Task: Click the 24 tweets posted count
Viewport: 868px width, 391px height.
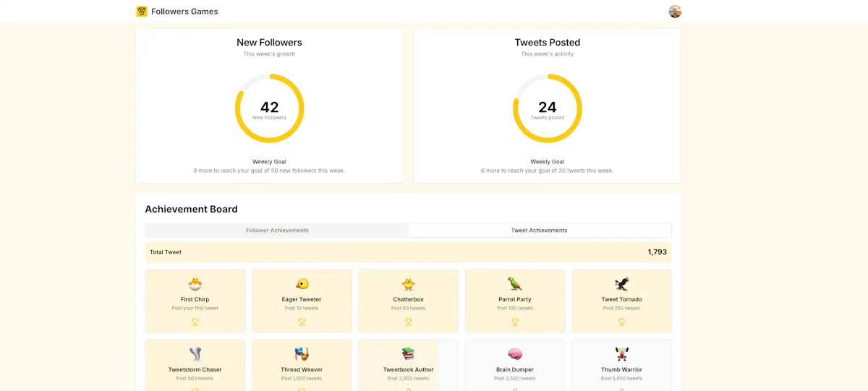Action: (x=548, y=107)
